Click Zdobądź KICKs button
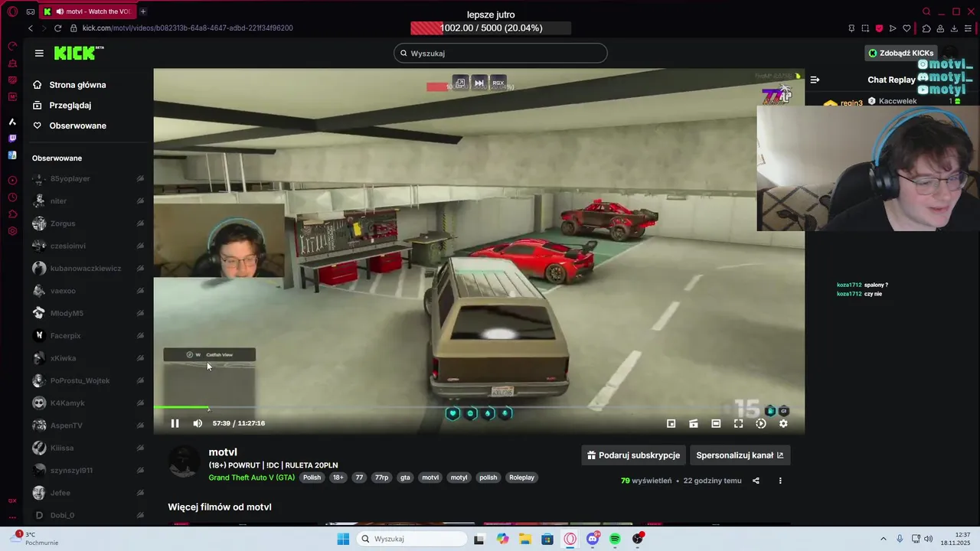Image resolution: width=980 pixels, height=551 pixels. [x=900, y=53]
